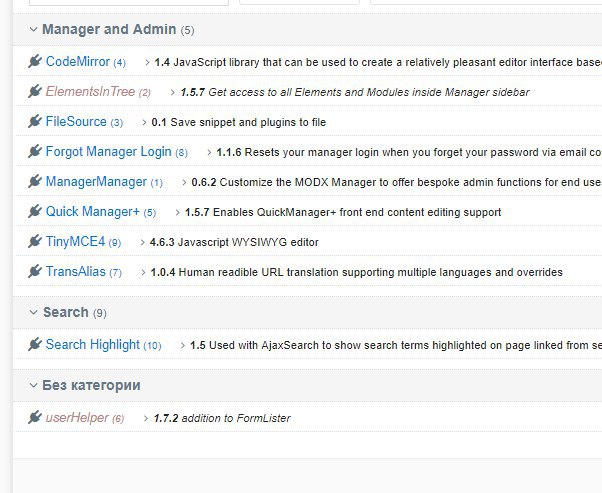602x493 pixels.
Task: Expand the CodeMirror description arrow
Action: point(147,63)
